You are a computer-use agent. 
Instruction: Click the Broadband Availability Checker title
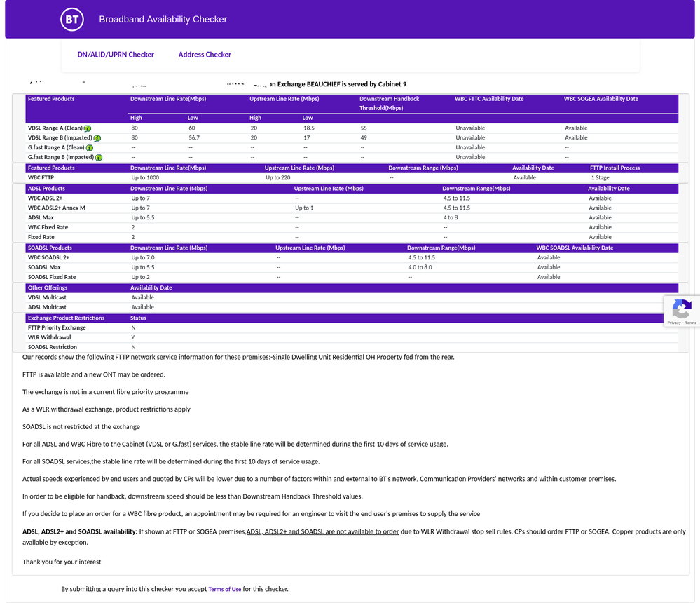pyautogui.click(x=163, y=20)
